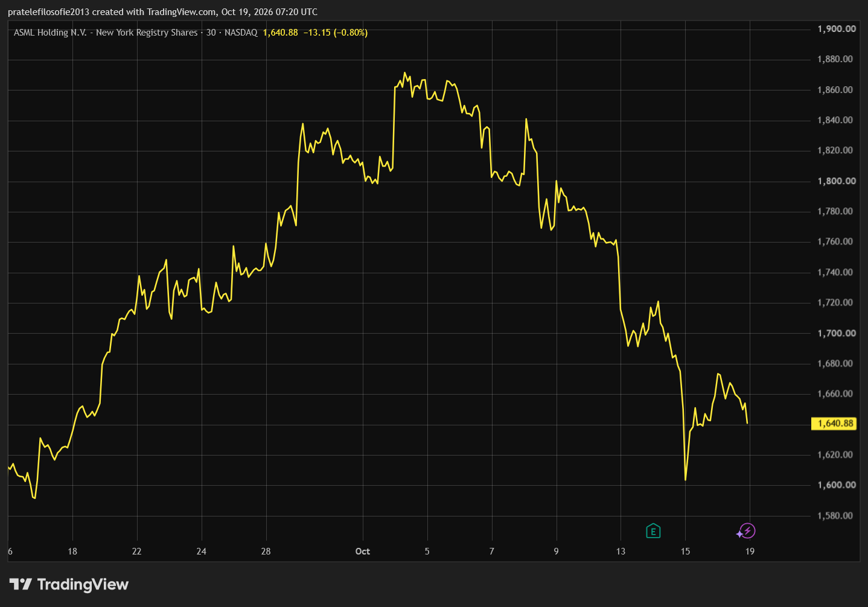Click the 1,860.00 price axis label
Screen dimensions: 868x607
coord(835,90)
